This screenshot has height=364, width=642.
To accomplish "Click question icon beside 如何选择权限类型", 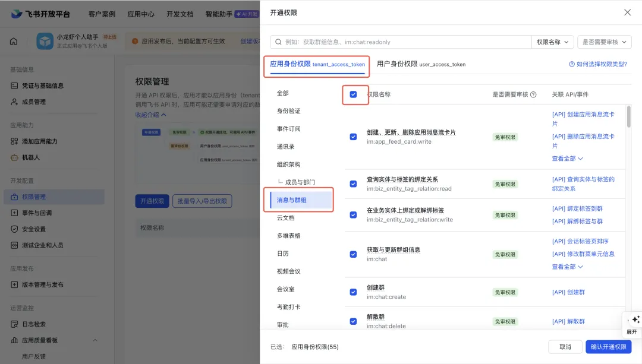I will [x=572, y=64].
